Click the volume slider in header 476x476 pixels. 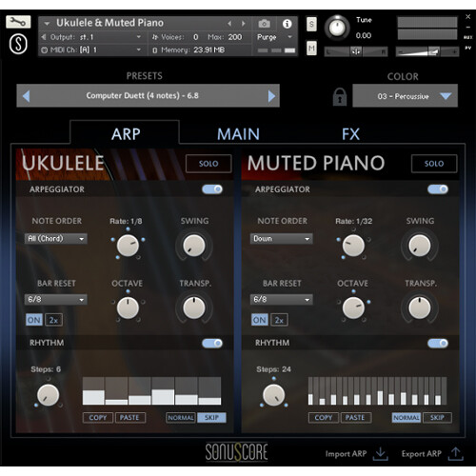pyautogui.click(x=427, y=51)
